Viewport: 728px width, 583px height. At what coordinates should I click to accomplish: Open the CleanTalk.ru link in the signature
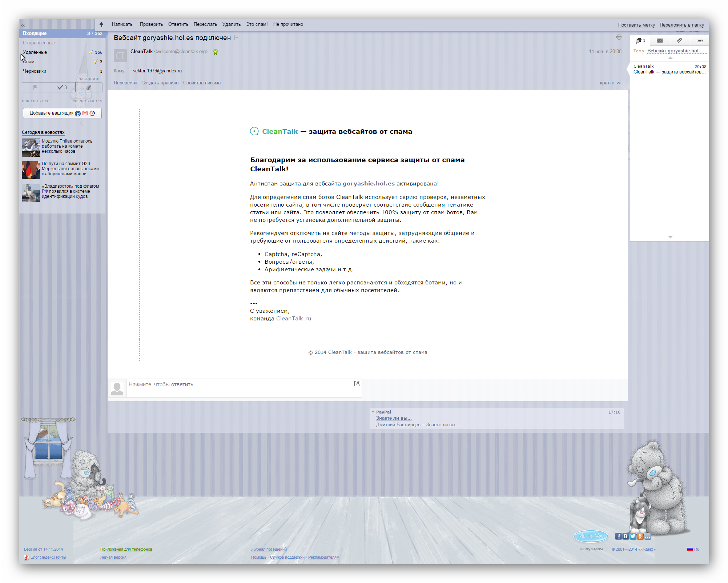coord(294,319)
